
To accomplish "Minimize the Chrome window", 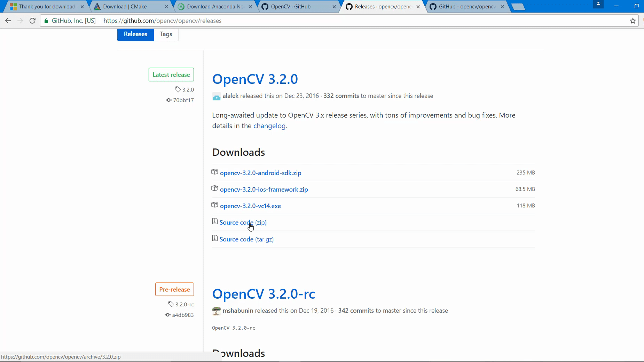I will click(x=616, y=6).
